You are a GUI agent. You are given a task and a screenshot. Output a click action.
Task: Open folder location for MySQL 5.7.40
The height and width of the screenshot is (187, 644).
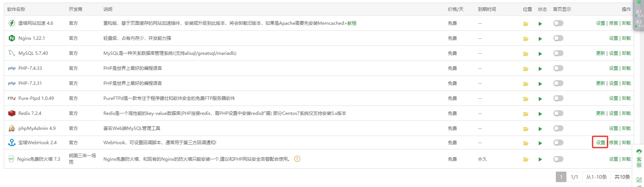[526, 54]
